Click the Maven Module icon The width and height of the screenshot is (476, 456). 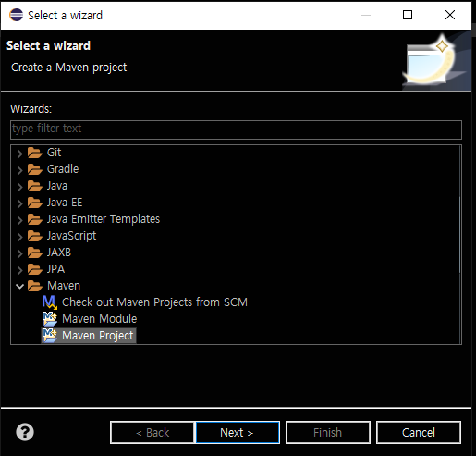point(50,319)
